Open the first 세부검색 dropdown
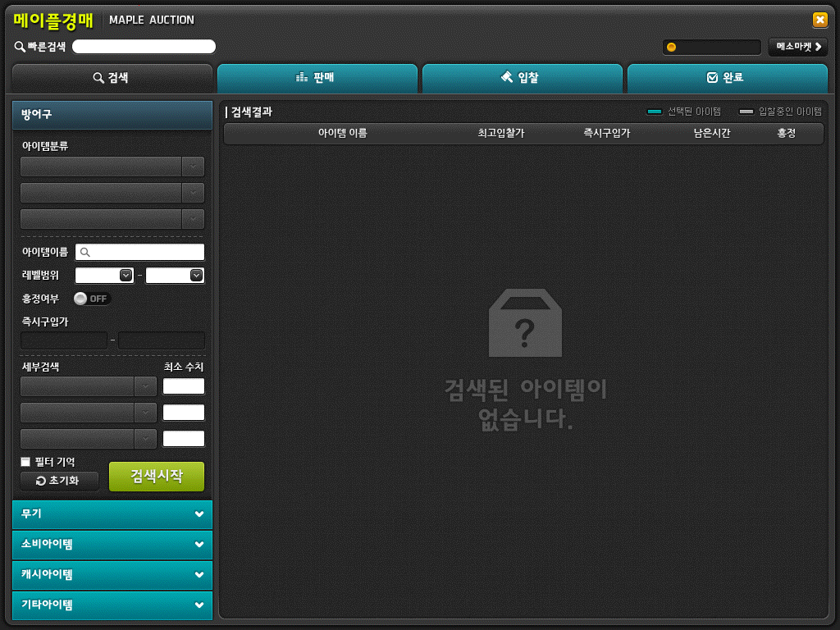This screenshot has height=630, width=840. [x=89, y=386]
